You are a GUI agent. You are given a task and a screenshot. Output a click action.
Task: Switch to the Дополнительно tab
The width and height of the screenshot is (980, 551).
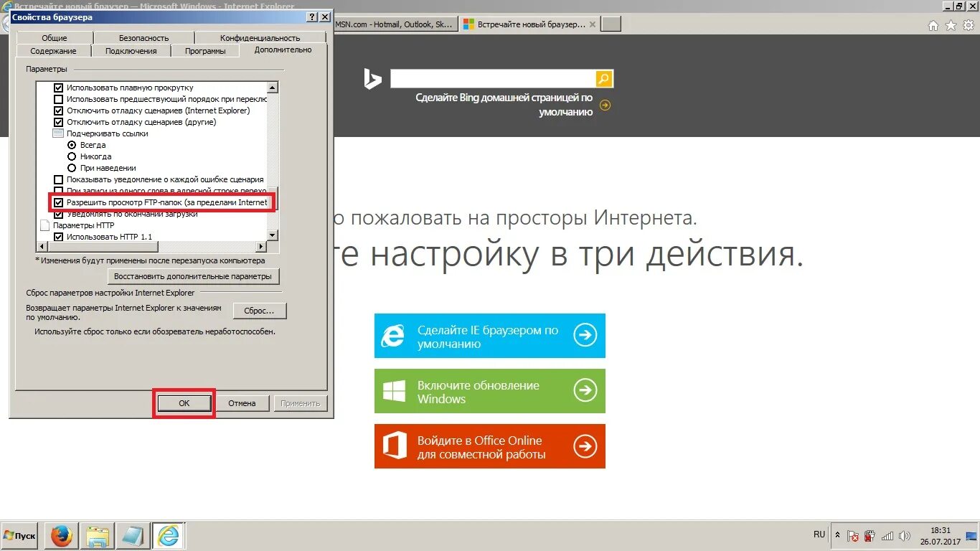pos(283,50)
